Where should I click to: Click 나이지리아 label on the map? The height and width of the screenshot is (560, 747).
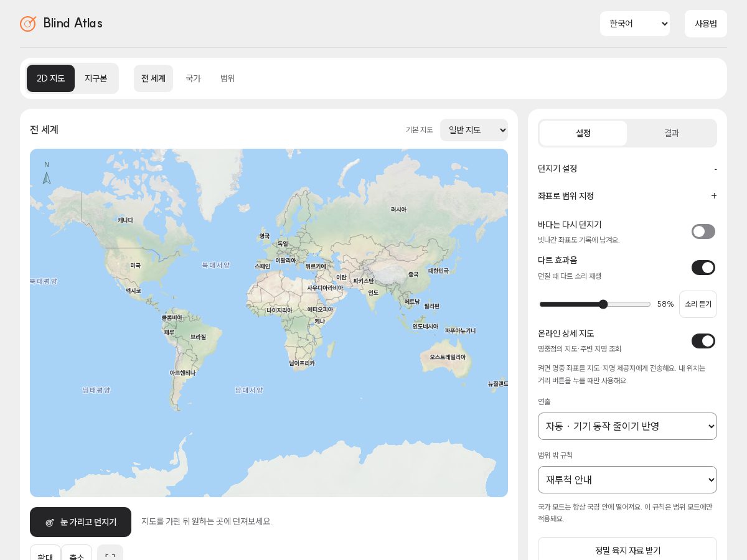(x=280, y=310)
